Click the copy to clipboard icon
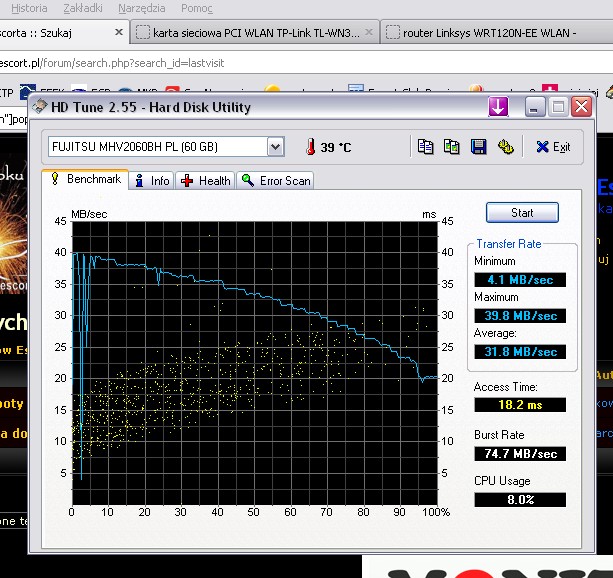This screenshot has height=578, width=613. (426, 147)
